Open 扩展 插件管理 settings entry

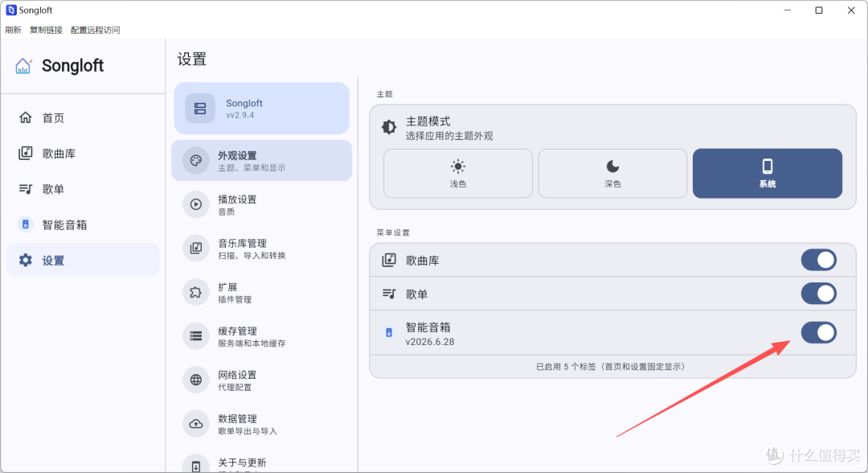(x=262, y=293)
